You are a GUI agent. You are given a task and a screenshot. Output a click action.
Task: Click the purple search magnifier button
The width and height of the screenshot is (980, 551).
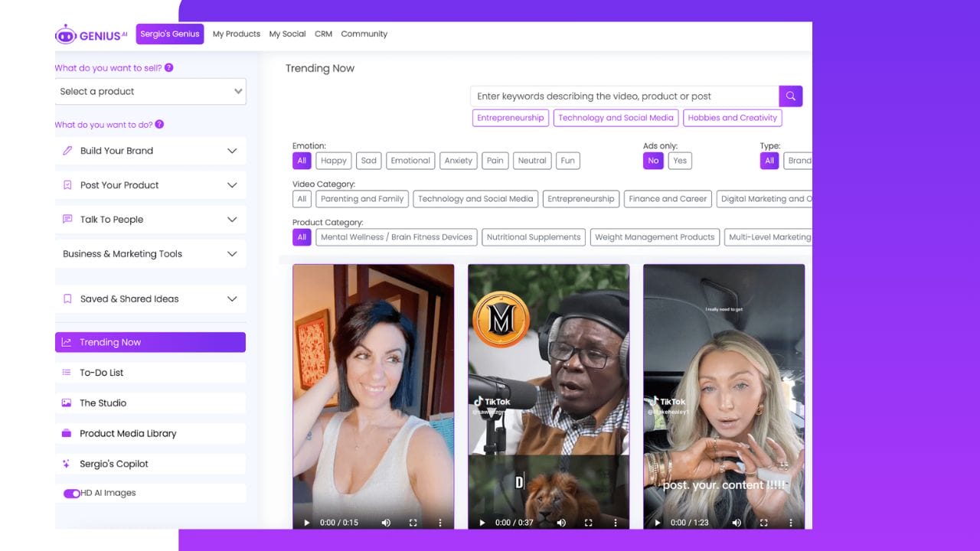click(790, 96)
